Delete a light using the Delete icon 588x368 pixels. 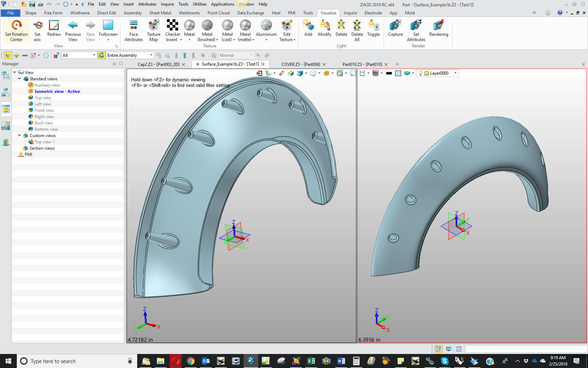point(341,28)
